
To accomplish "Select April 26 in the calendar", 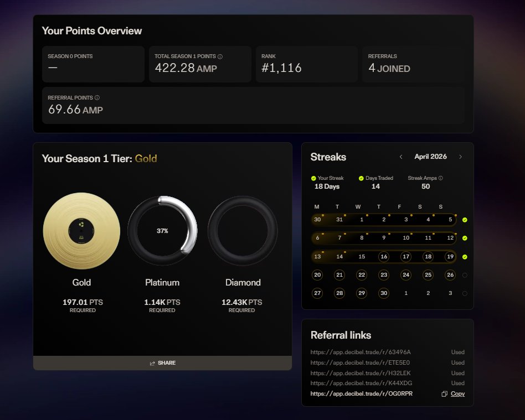I will 450,275.
